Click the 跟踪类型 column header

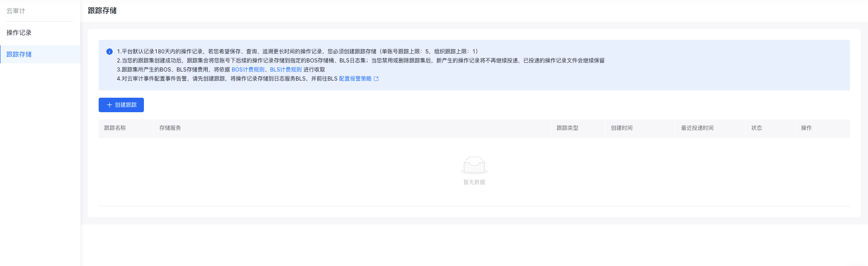[568, 128]
